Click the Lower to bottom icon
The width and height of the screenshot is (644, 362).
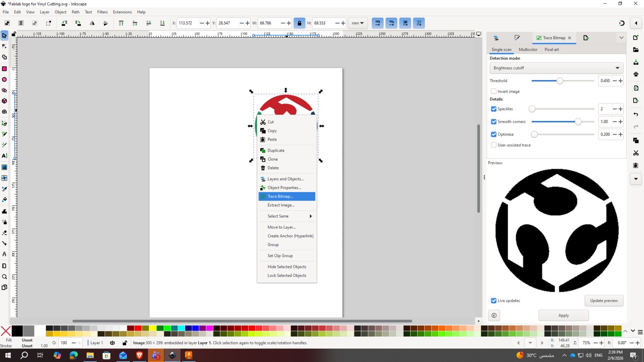click(x=162, y=23)
